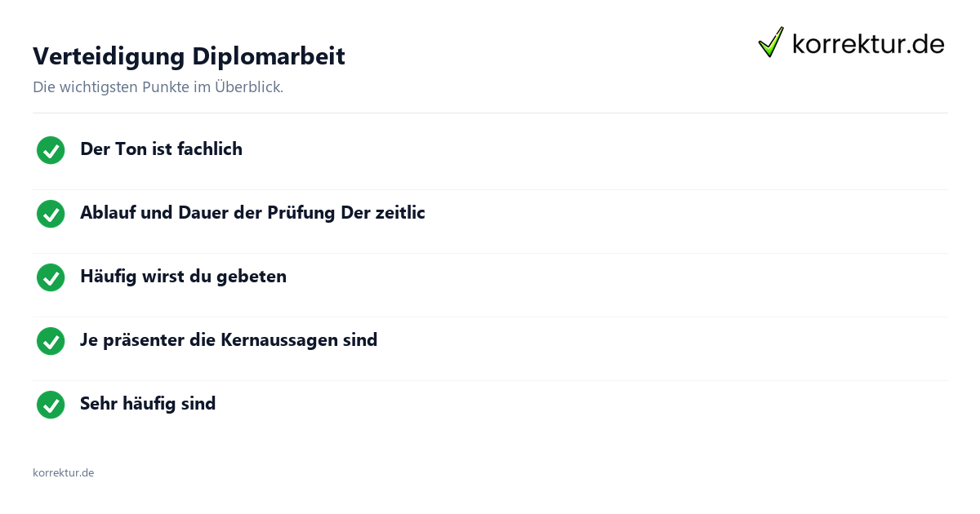Click the green checkmark beside 'Sehr häufig sind'
Image resolution: width=980 pixels, height=514 pixels.
51,405
